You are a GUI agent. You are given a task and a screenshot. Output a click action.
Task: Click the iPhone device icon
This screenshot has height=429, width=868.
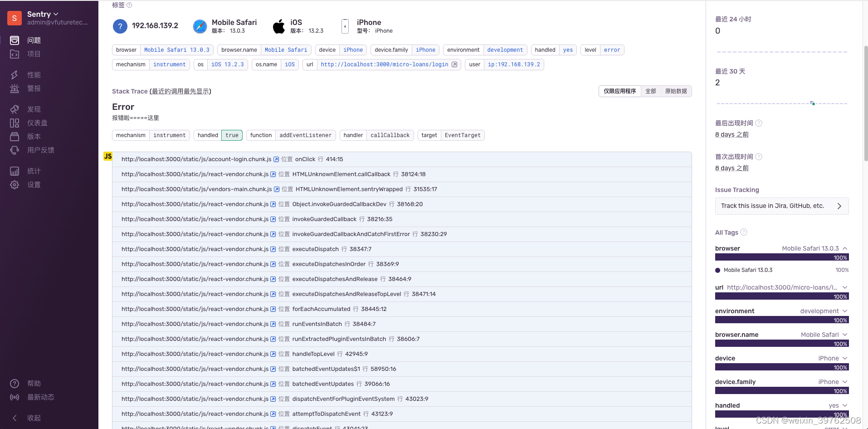(345, 26)
